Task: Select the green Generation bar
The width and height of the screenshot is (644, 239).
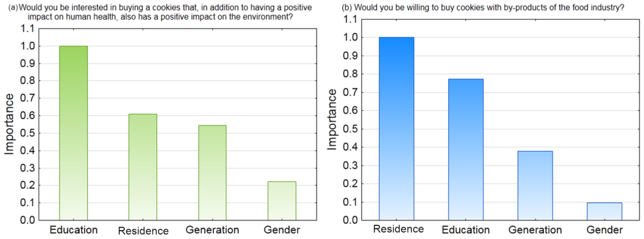Action: 212,173
